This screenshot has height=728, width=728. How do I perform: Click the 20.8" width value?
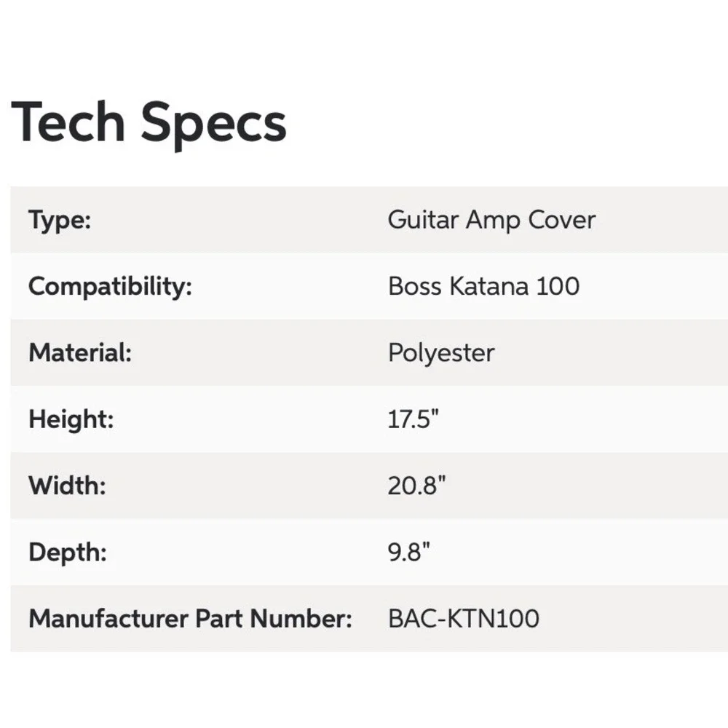tap(416, 486)
